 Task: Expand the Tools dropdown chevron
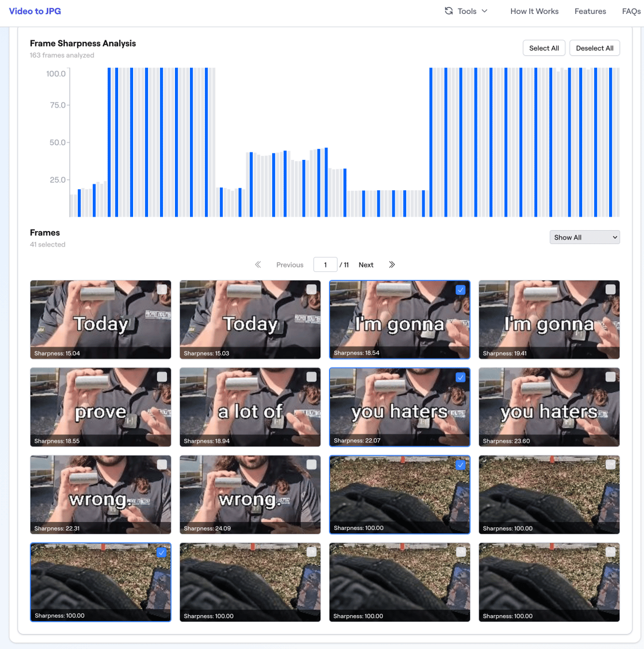485,11
